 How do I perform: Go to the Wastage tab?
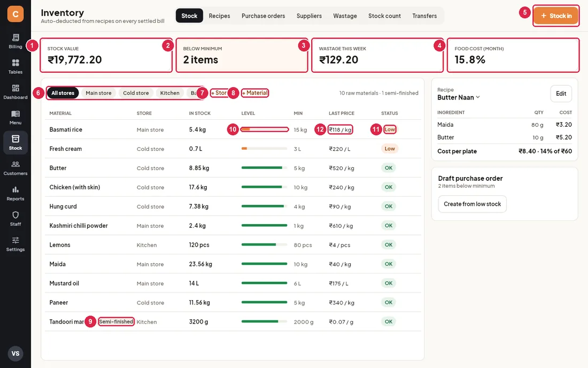click(345, 16)
